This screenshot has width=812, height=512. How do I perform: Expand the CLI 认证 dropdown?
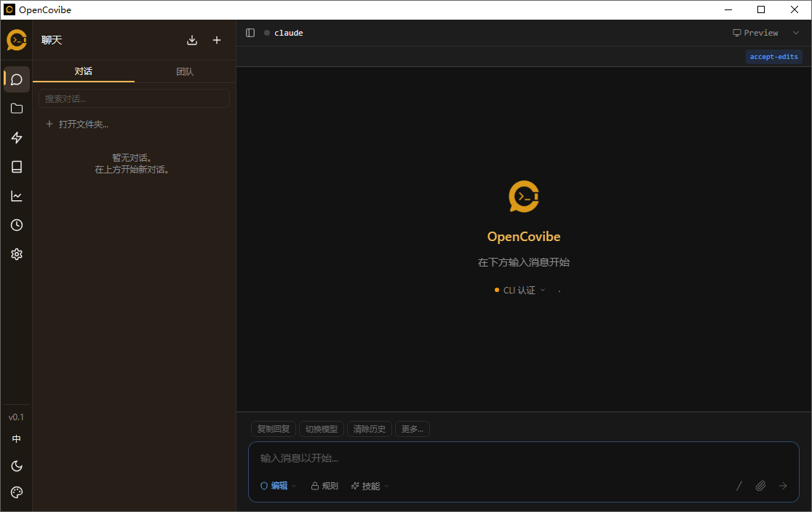521,289
